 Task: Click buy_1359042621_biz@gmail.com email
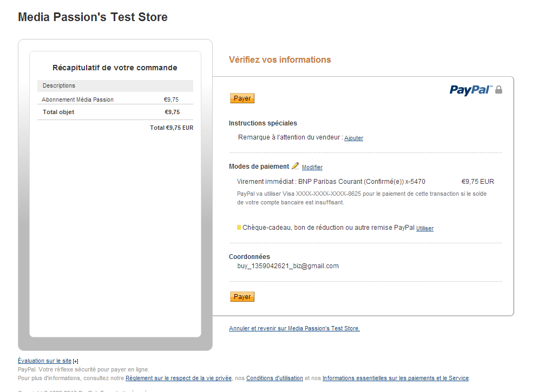click(288, 266)
